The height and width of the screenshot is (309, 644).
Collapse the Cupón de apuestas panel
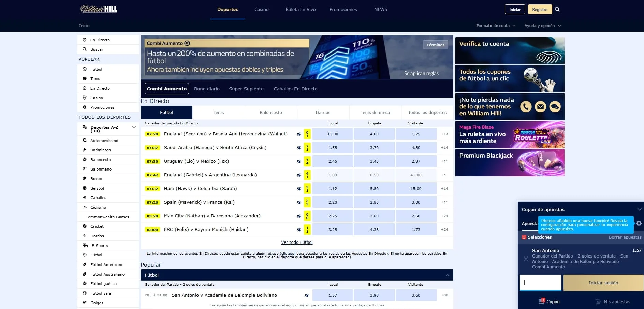(x=639, y=209)
